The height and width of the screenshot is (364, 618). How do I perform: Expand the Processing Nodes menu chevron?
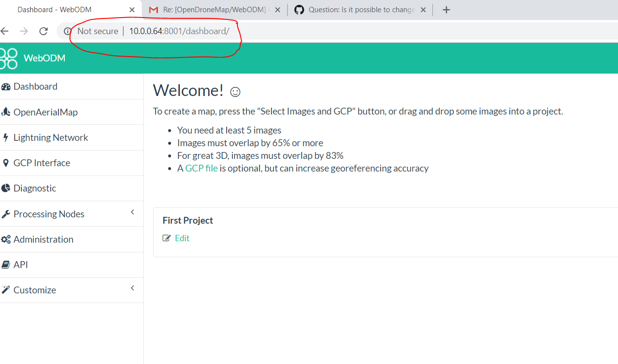click(x=132, y=212)
